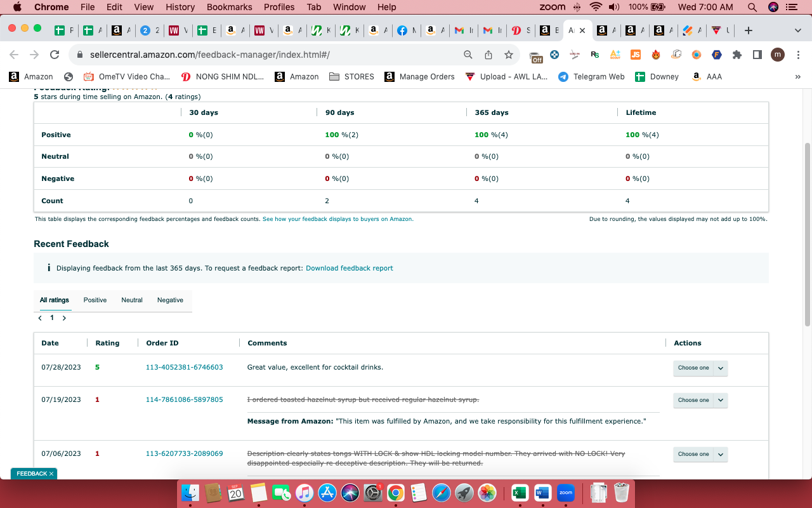Close the FEEDBACK widget button
812x508 pixels.
51,474
